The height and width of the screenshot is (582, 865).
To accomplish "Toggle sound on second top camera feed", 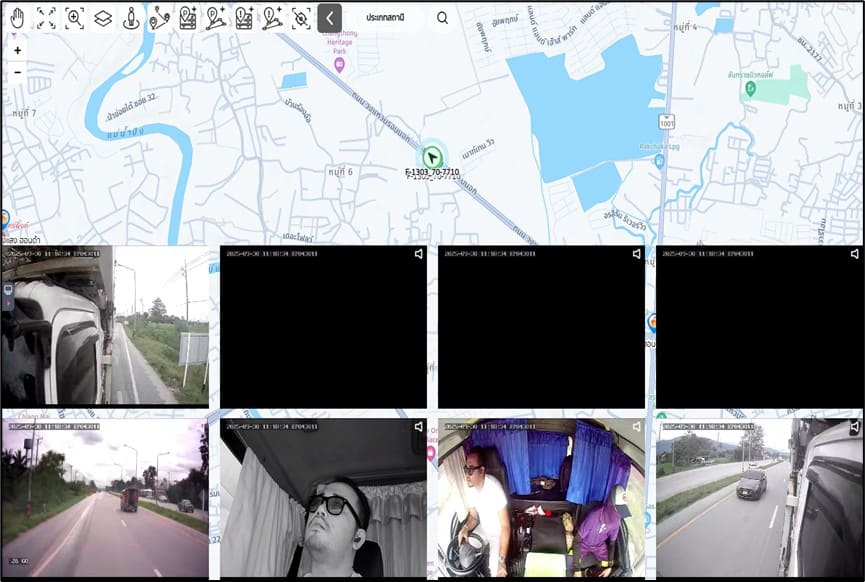I will 419,254.
